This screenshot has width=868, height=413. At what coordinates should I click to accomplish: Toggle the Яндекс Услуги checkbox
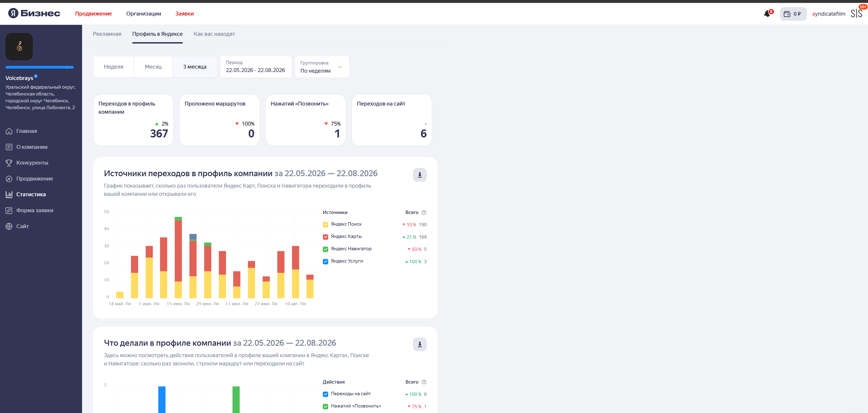[x=325, y=261]
